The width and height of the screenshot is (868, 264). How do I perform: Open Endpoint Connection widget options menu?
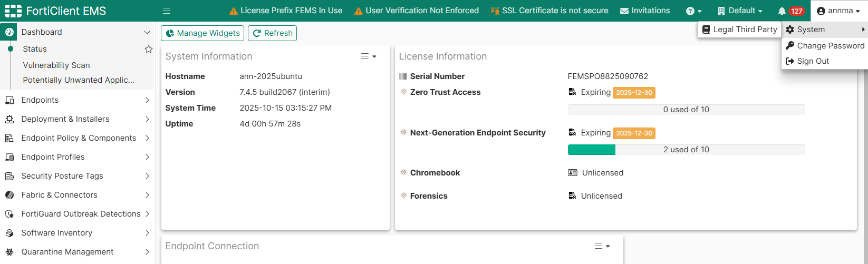602,246
